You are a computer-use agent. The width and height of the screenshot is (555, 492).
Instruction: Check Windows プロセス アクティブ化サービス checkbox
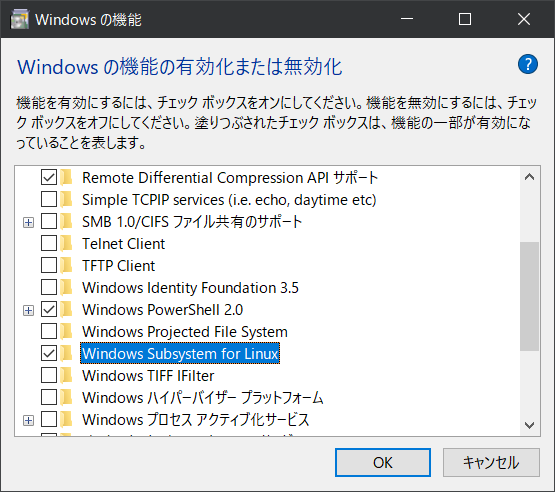49,419
